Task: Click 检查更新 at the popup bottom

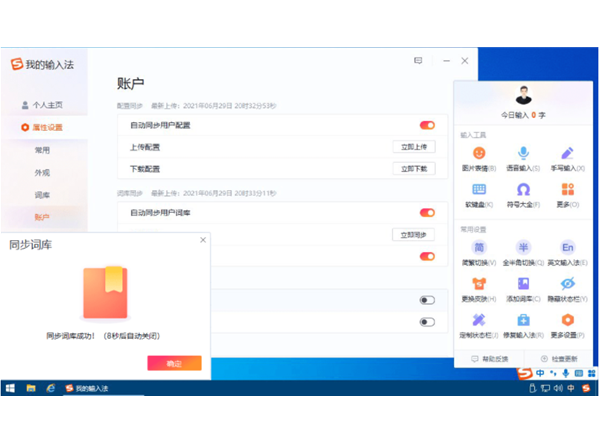Action: click(559, 359)
